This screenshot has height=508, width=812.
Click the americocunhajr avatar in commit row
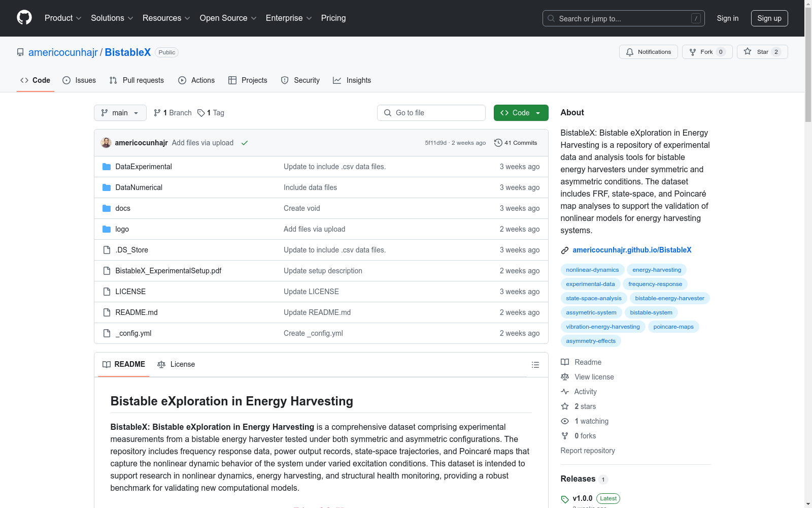click(106, 143)
